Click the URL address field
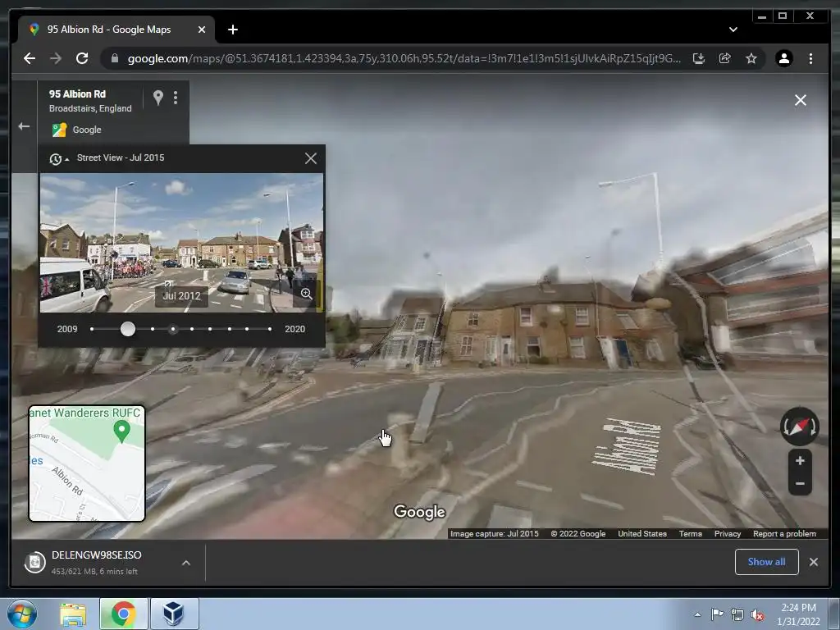The width and height of the screenshot is (840, 630). [x=404, y=58]
